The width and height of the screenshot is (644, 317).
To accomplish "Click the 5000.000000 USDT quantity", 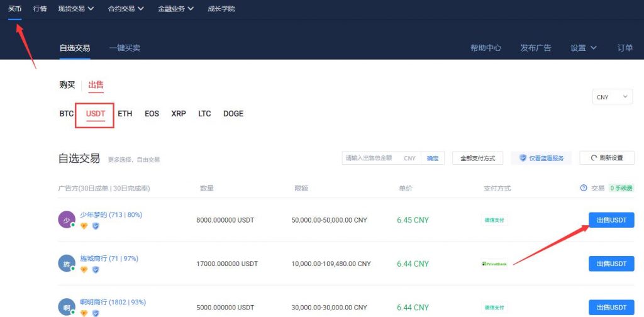I will 225,308.
